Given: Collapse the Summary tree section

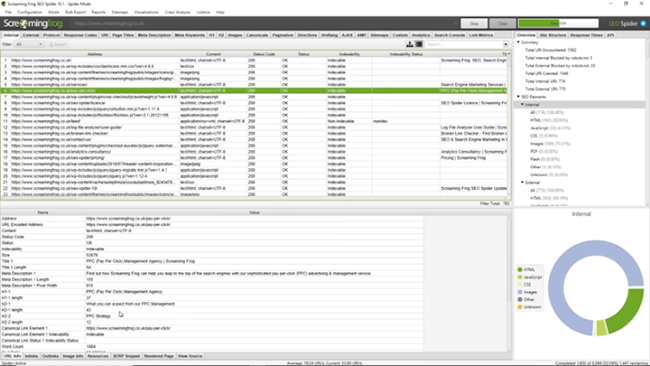Looking at the screenshot, I should coord(518,42).
